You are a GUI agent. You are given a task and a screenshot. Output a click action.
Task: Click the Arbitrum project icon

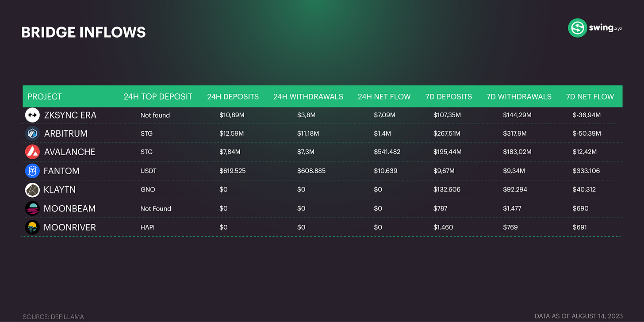click(33, 133)
